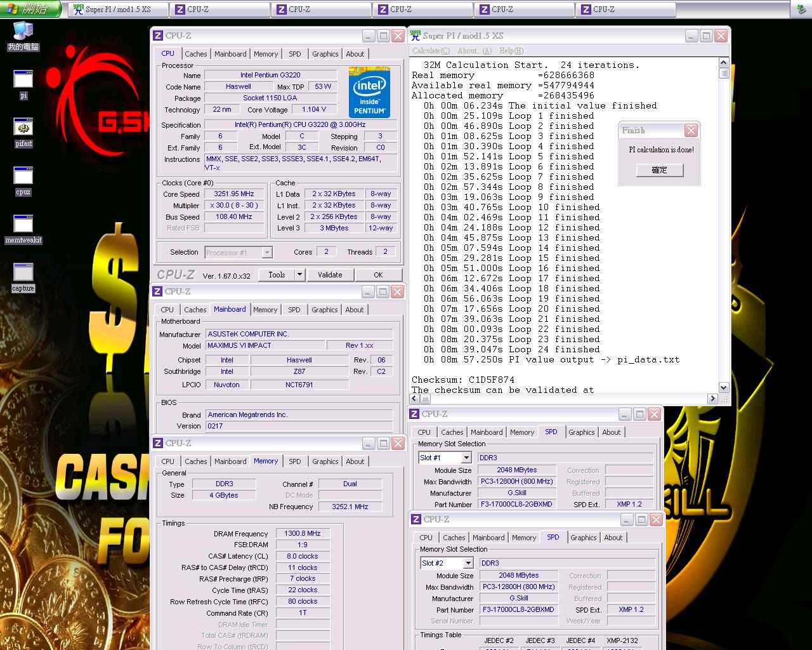
Task: Close the Finish dialog with X
Action: [691, 130]
